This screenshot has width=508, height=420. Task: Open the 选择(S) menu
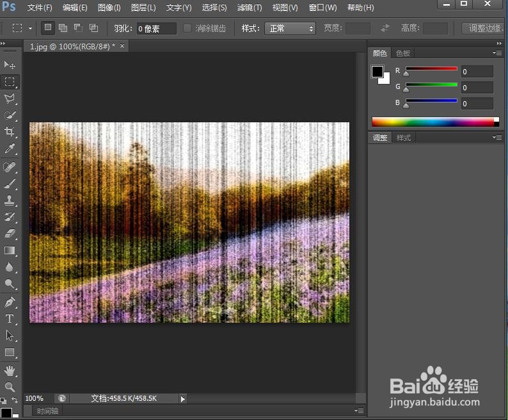tap(214, 8)
